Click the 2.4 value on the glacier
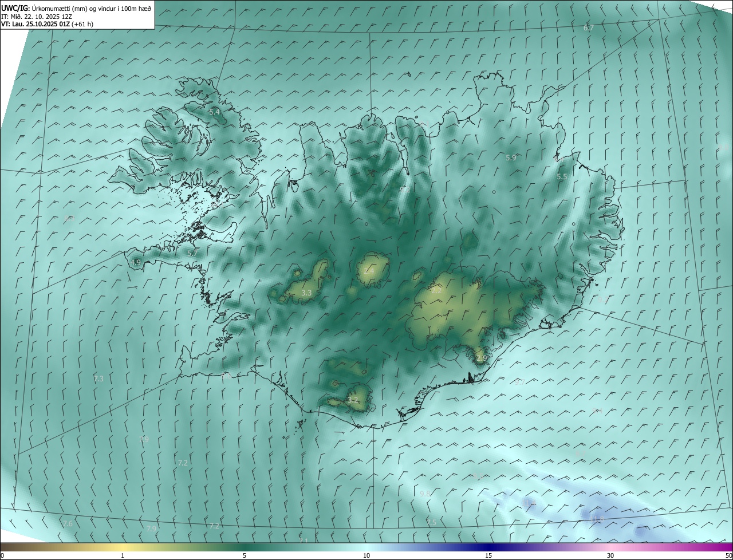Viewport: 733px width, 560px height. [x=368, y=270]
